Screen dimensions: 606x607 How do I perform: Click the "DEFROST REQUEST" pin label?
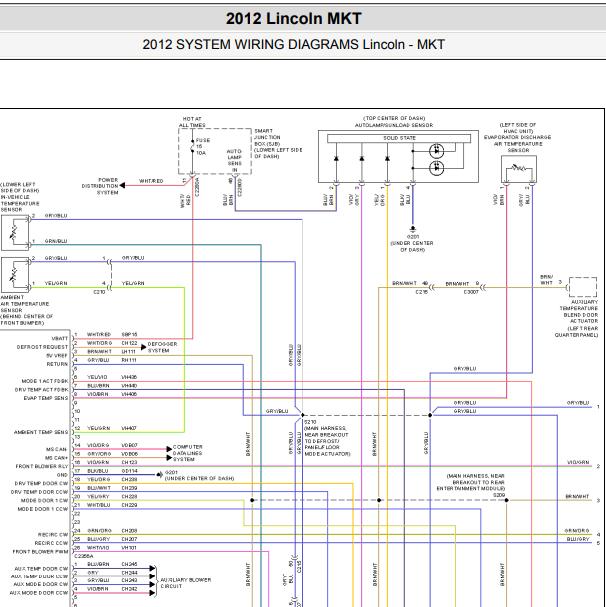pos(42,347)
